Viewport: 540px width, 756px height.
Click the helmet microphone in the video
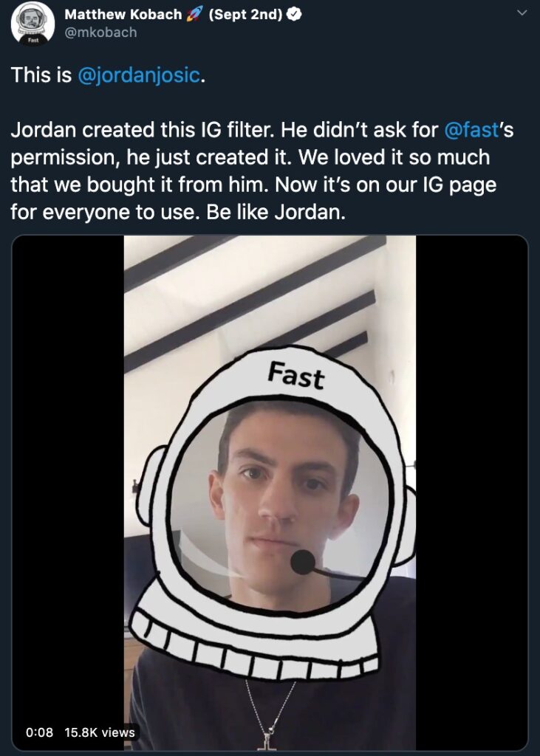(303, 562)
